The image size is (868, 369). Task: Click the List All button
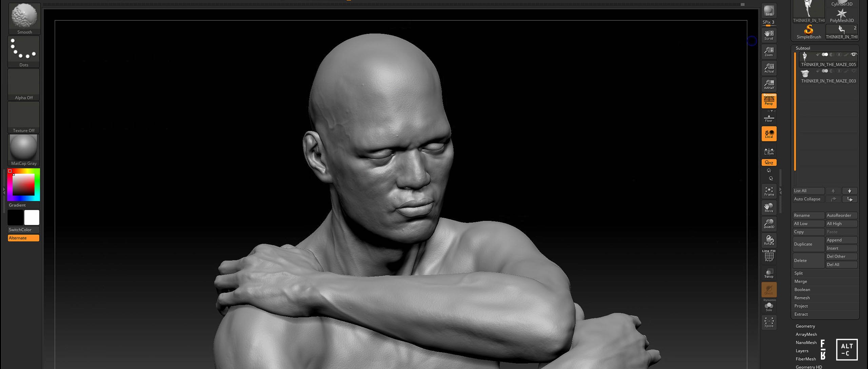809,191
